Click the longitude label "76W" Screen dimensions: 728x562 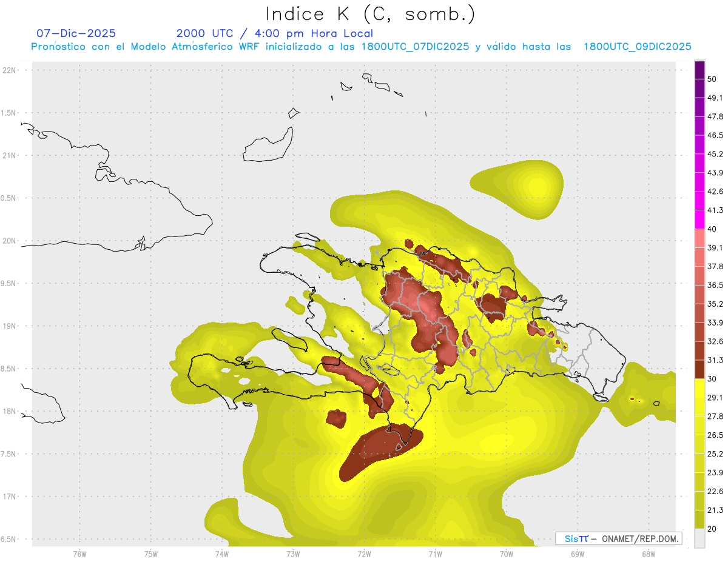coord(79,554)
